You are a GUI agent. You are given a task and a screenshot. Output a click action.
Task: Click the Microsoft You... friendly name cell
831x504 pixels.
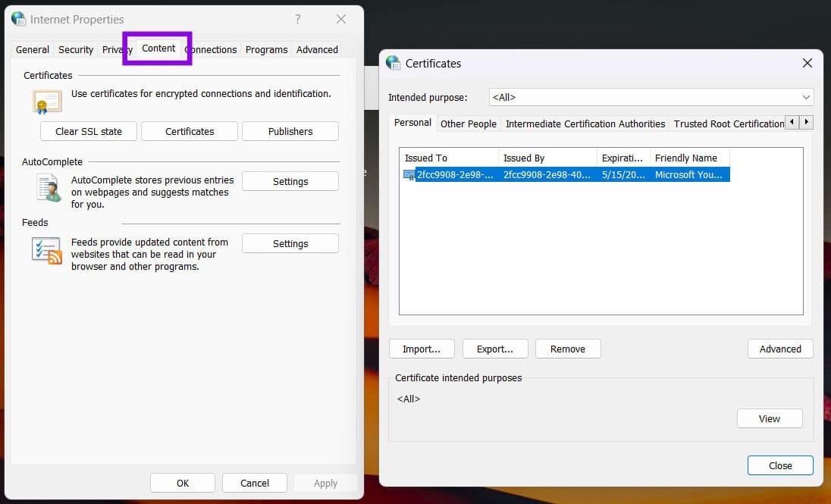pos(689,175)
